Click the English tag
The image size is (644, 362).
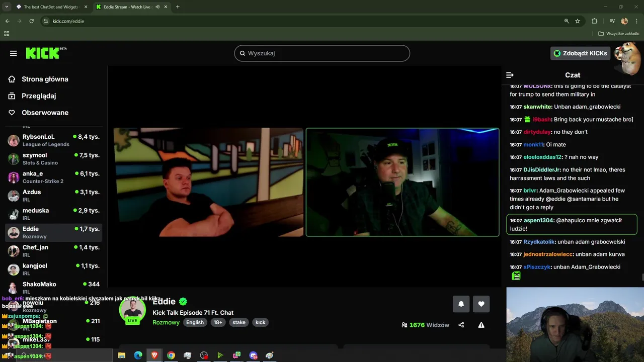coord(195,322)
